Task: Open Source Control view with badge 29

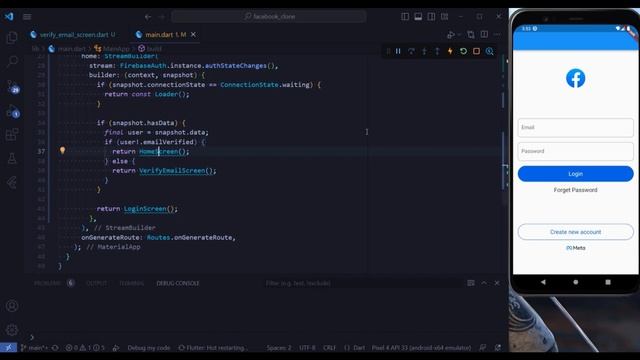Action: click(13, 87)
